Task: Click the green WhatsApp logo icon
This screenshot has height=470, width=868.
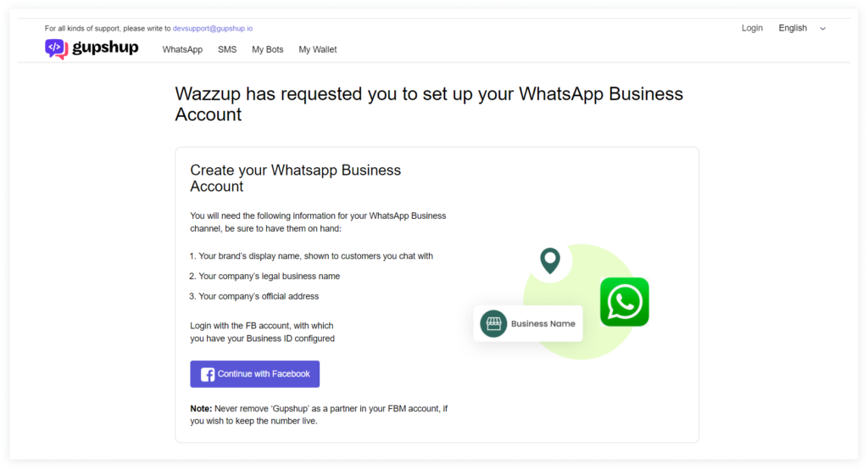Action: pyautogui.click(x=624, y=302)
